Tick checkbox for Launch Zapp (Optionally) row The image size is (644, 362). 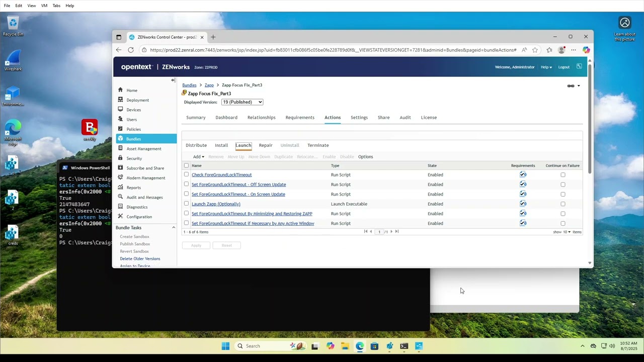186,204
